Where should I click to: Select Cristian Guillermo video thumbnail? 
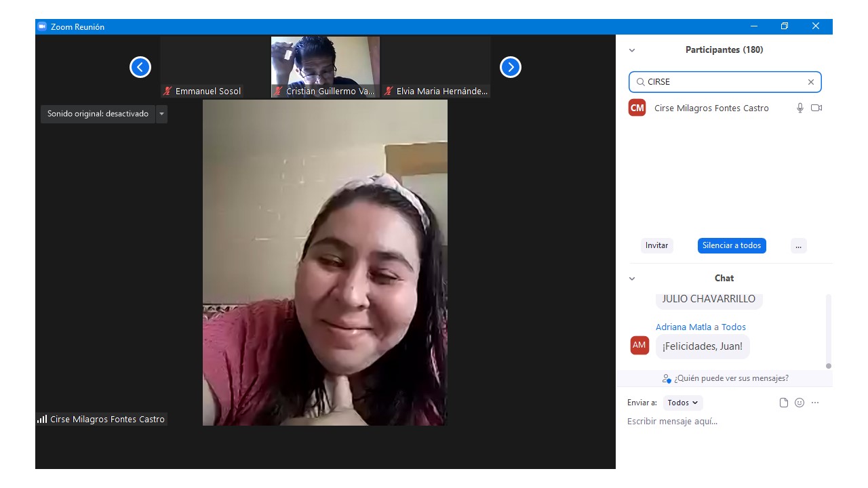pyautogui.click(x=325, y=67)
